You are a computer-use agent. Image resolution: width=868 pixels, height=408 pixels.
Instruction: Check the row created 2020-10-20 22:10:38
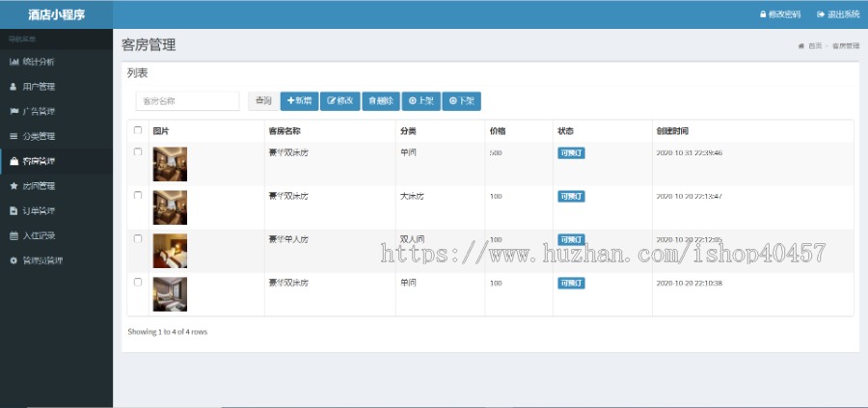(138, 282)
